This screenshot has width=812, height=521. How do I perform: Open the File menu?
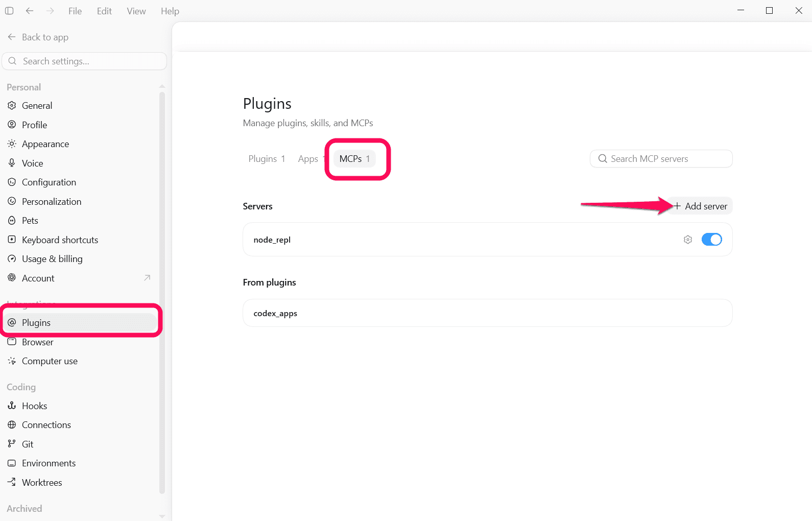point(75,11)
